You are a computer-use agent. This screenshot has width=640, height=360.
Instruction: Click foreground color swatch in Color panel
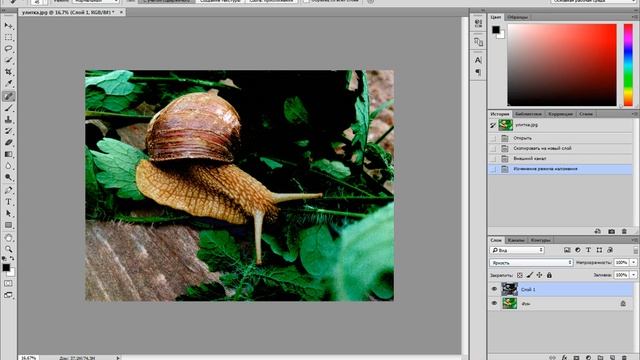(x=496, y=29)
